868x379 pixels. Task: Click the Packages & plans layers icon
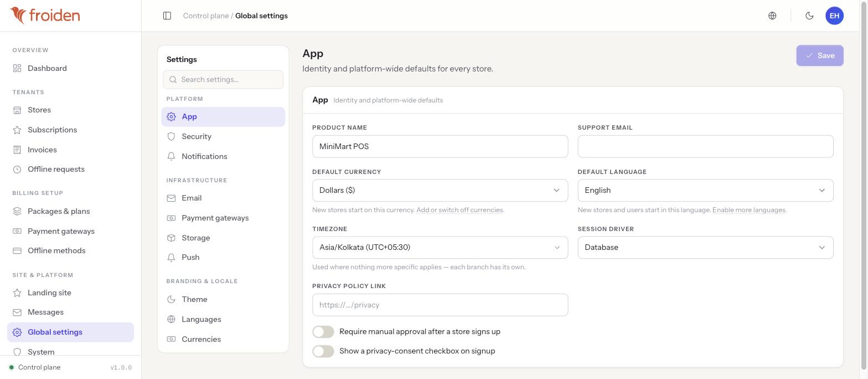[x=17, y=211]
